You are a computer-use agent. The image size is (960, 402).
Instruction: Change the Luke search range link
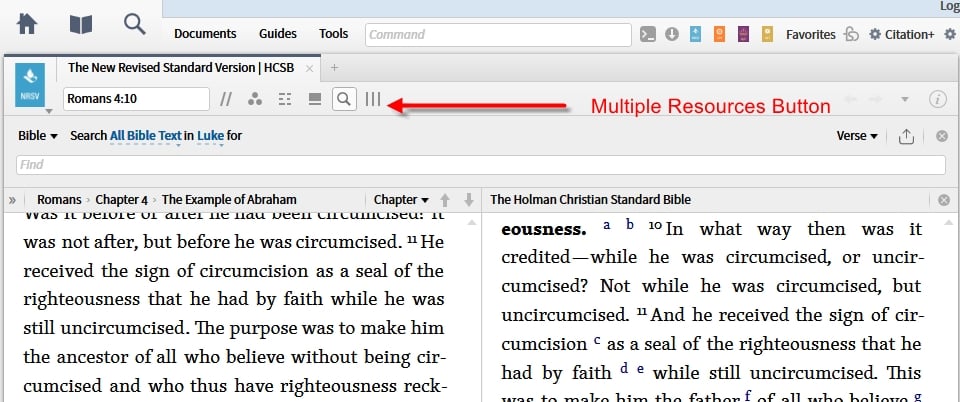coord(210,136)
